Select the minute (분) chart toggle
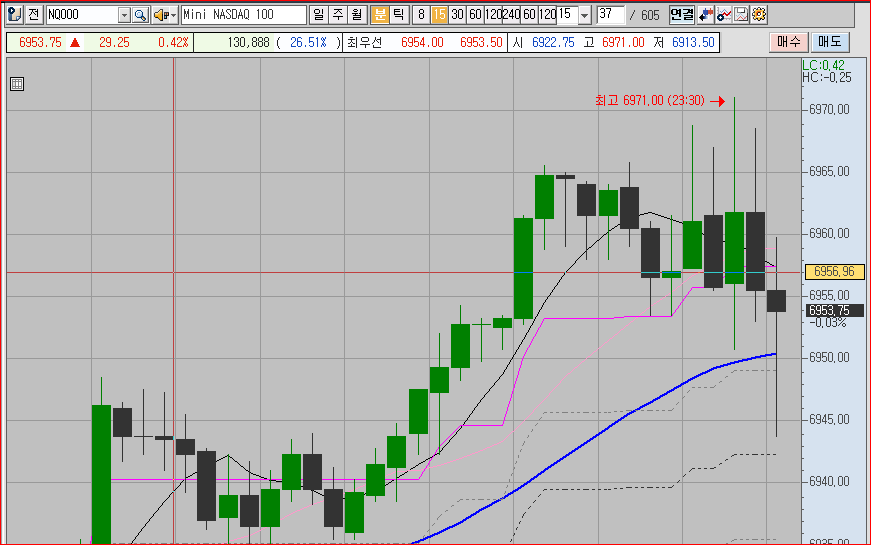The width and height of the screenshot is (871, 545). coord(379,14)
